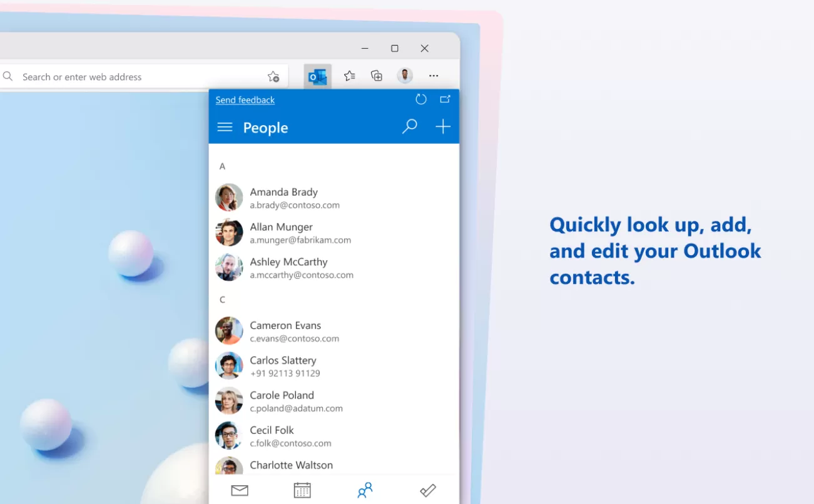Open the hamburger menu next to People
The height and width of the screenshot is (504, 814).
tap(225, 127)
